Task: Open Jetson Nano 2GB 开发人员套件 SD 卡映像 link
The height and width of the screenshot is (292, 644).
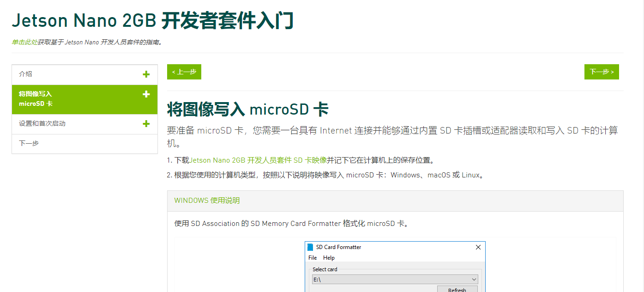Action: pyautogui.click(x=258, y=160)
